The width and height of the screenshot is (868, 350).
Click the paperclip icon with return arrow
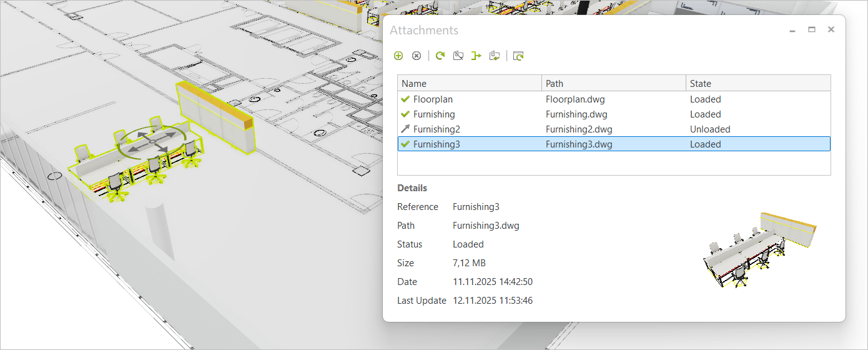point(495,56)
